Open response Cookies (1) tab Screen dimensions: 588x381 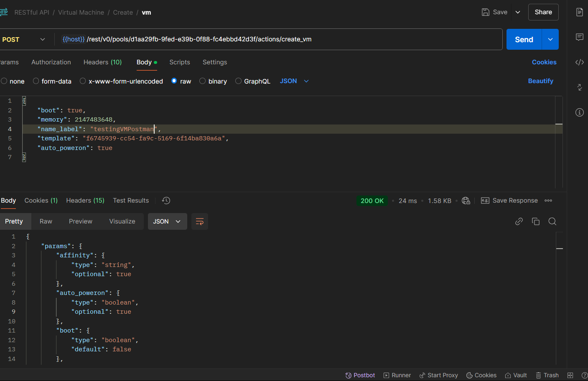pyautogui.click(x=41, y=201)
